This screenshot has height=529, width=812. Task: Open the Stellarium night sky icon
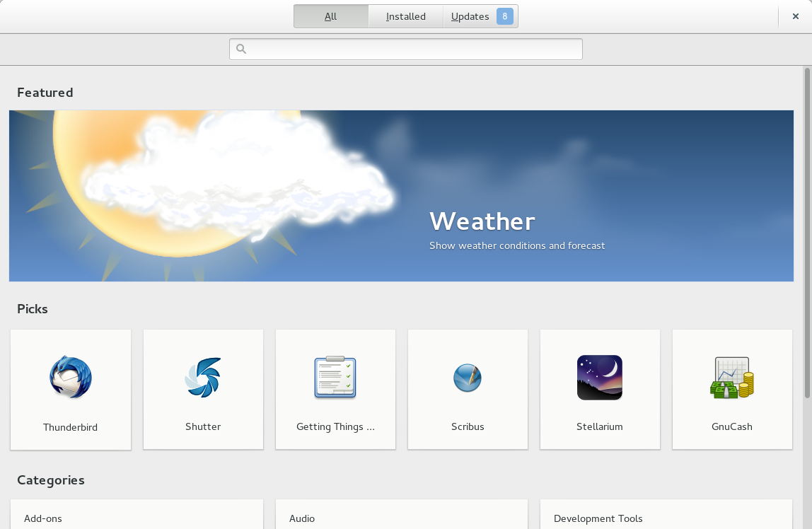[x=600, y=378]
